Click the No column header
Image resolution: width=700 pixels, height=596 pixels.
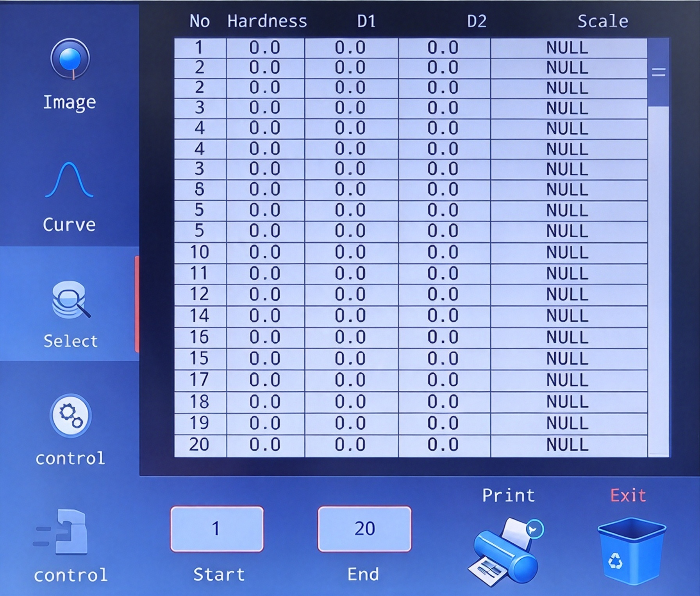(200, 21)
